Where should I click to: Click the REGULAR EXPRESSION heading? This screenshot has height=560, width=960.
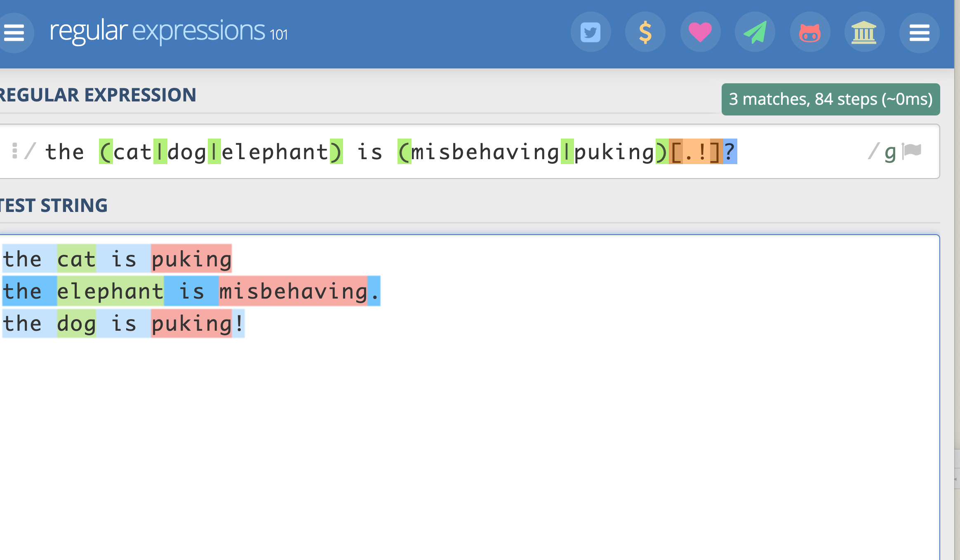[98, 95]
